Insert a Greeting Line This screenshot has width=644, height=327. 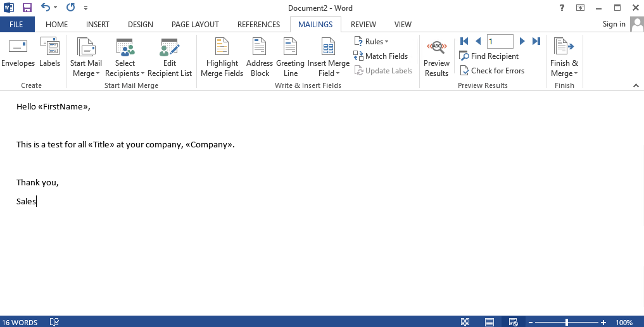(291, 57)
